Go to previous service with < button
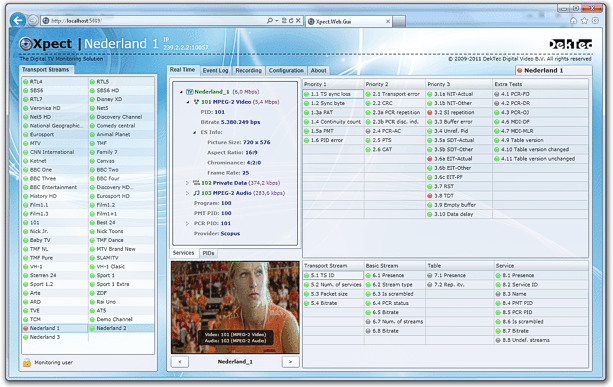613x387 pixels. pos(180,362)
